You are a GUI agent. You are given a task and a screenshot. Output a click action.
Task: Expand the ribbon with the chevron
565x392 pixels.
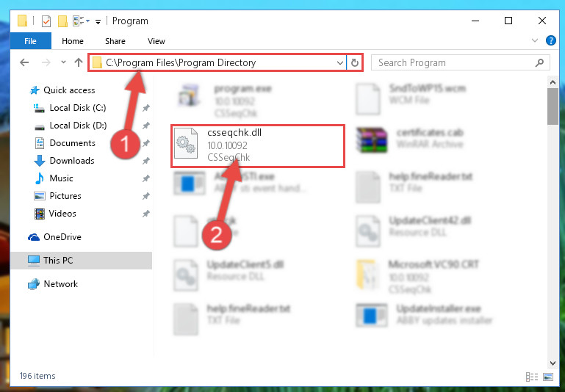535,40
